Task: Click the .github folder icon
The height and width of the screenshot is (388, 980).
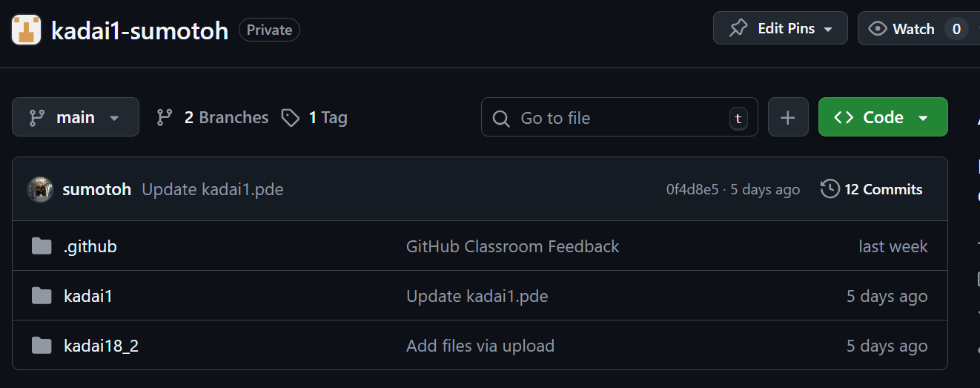Action: pyautogui.click(x=42, y=246)
